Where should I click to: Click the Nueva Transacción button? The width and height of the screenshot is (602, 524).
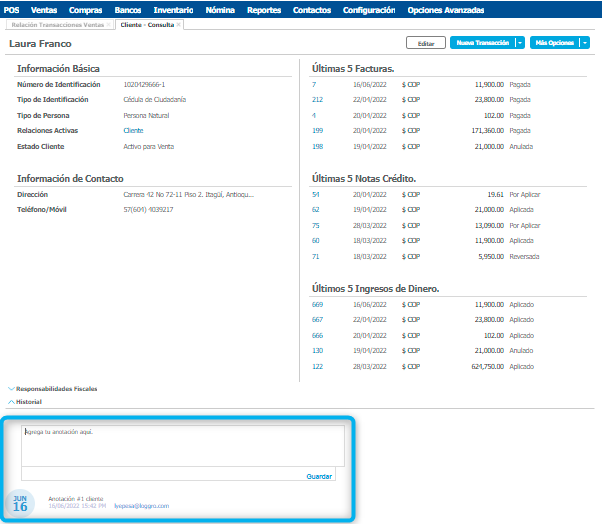click(482, 43)
